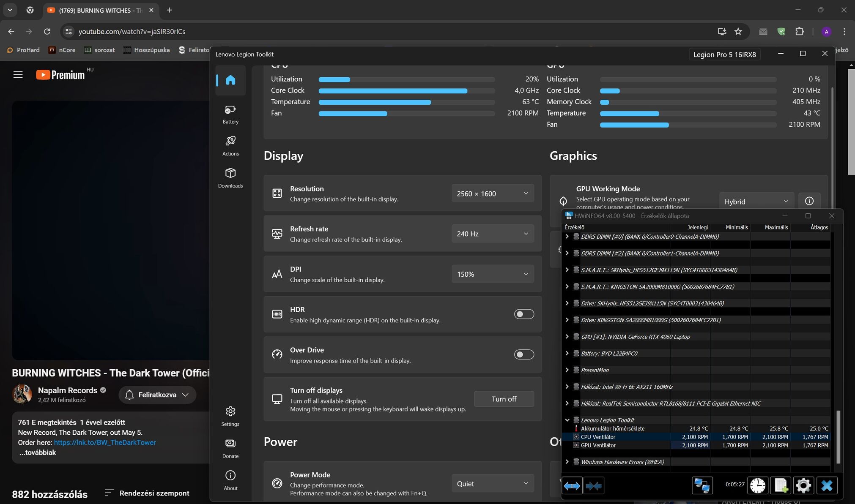The height and width of the screenshot is (504, 855).
Task: Open the Hosszúpuska bookmark
Action: (147, 50)
